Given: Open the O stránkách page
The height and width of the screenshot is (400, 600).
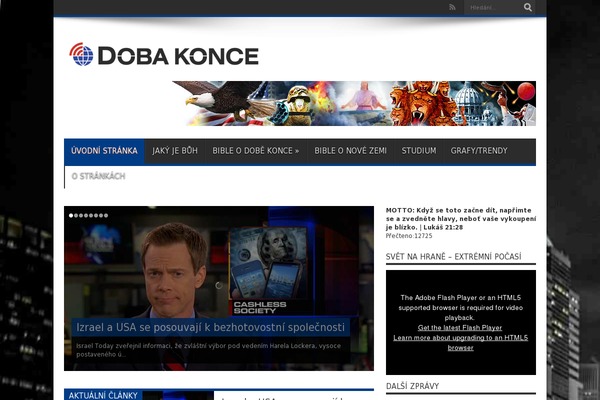Looking at the screenshot, I should 98,177.
